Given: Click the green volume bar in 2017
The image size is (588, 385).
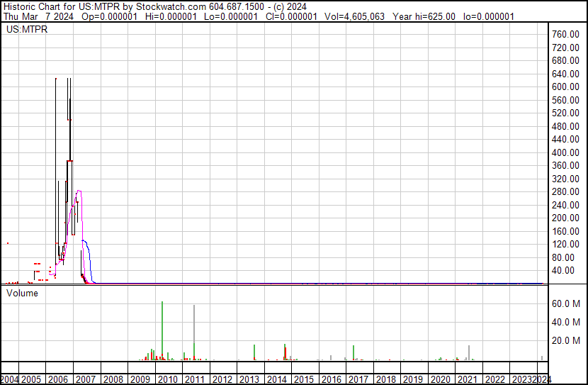Looking at the screenshot, I should 354,352.
